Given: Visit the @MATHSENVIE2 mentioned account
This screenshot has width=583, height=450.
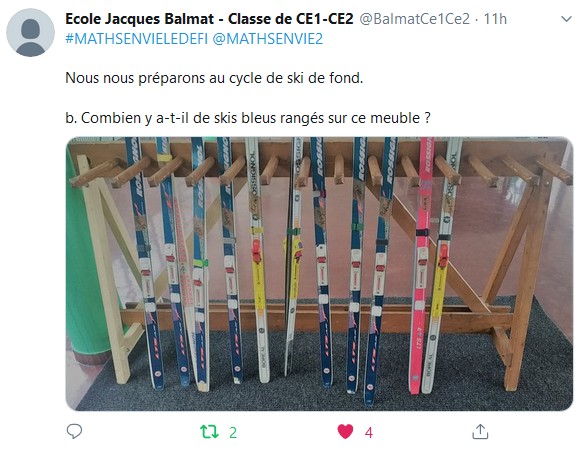Looking at the screenshot, I should tap(267, 39).
